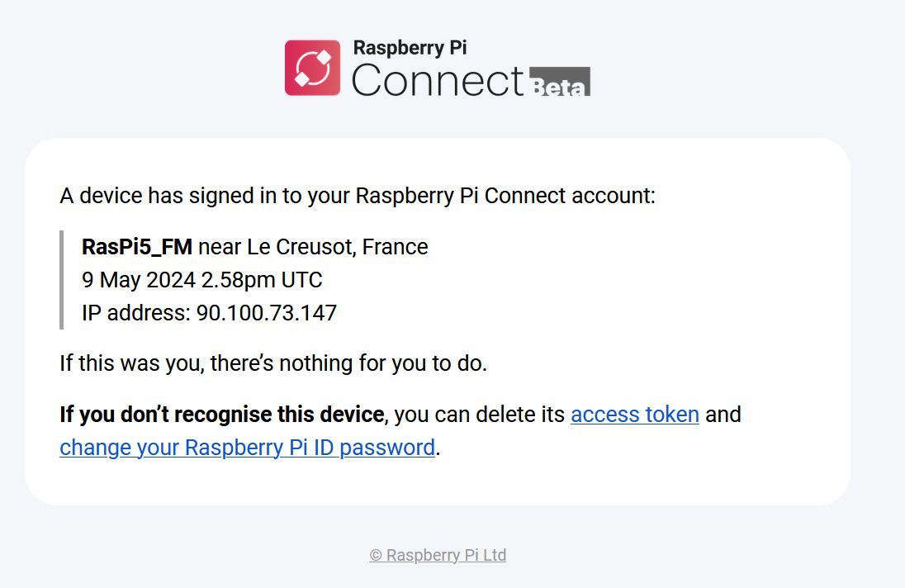
Task: Open the © Raspberry Pi Ltd footer link
Action: point(438,555)
